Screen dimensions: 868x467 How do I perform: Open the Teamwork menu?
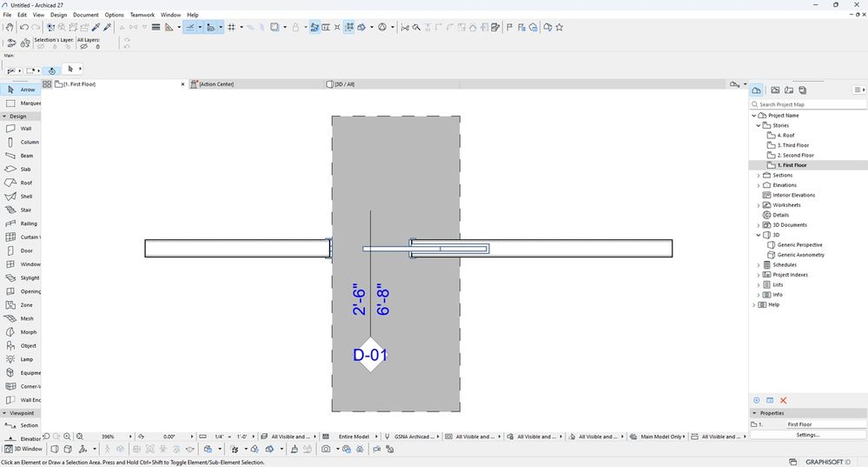pyautogui.click(x=142, y=15)
